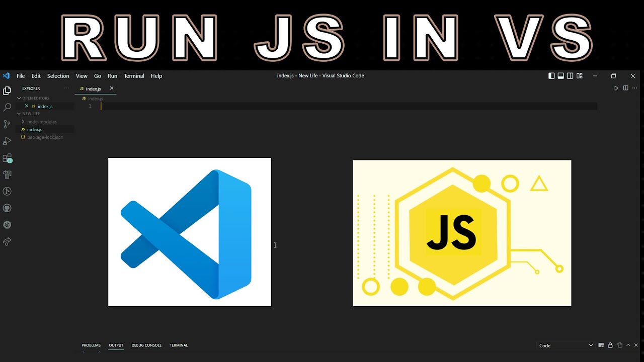This screenshot has height=362, width=644.
Task: Select the index.js editor tab
Action: 97,88
